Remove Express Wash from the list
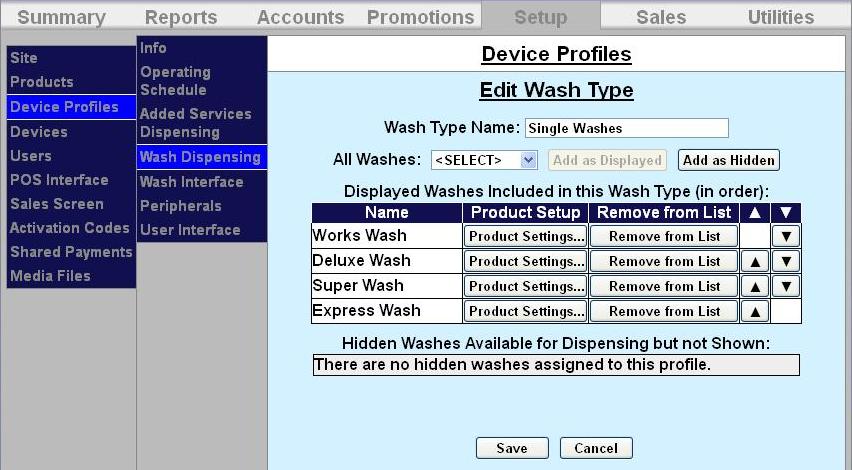Screen dimensions: 852x470 [664, 311]
